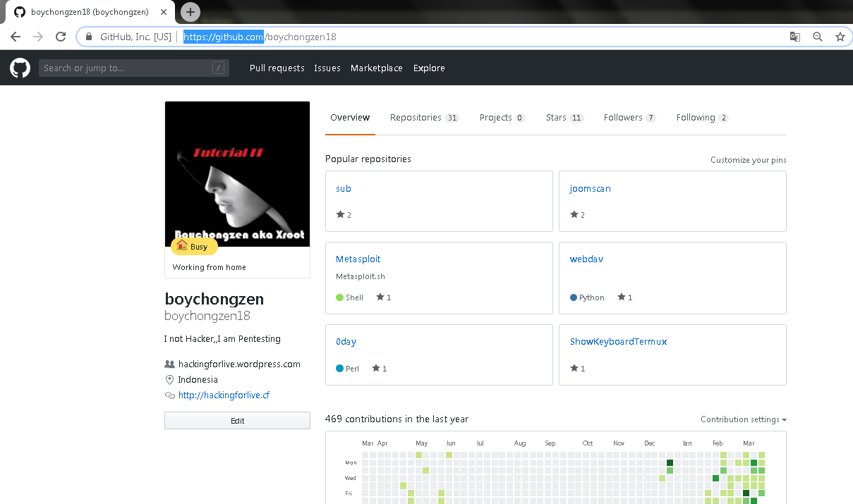Open Pull requests in the header
853x504 pixels.
[277, 68]
